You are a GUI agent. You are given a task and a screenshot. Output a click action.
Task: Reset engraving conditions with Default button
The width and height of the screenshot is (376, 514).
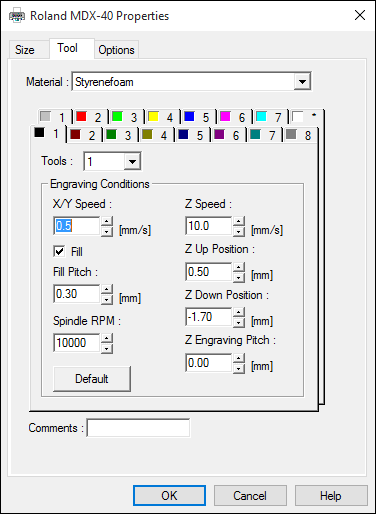pyautogui.click(x=92, y=379)
